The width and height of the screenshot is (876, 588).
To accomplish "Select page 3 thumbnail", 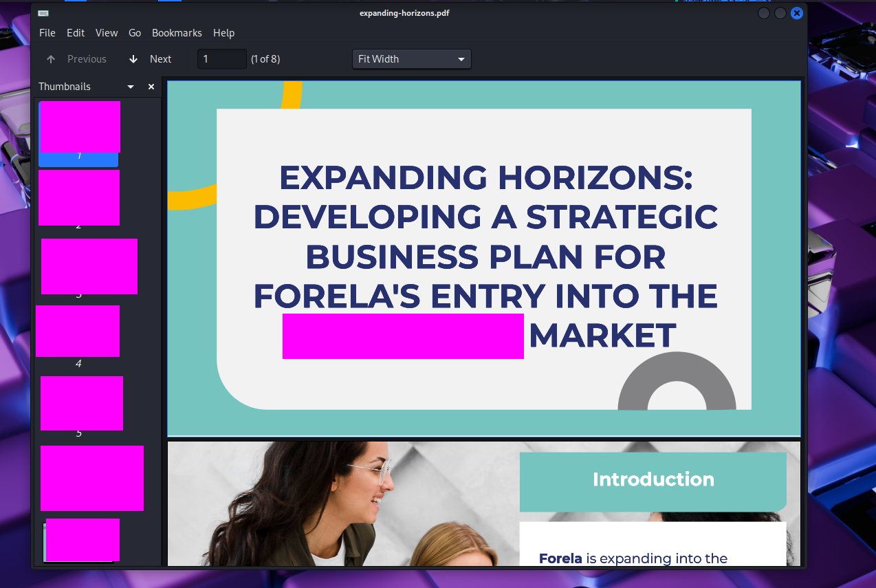I will 89,268.
